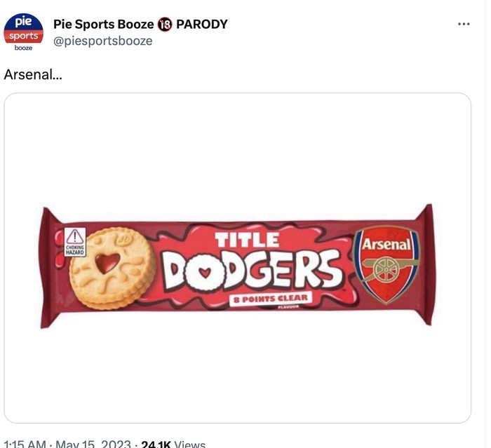The width and height of the screenshot is (491, 448).
Task: Click the TITLE word on the wrapper
Action: pyautogui.click(x=247, y=240)
